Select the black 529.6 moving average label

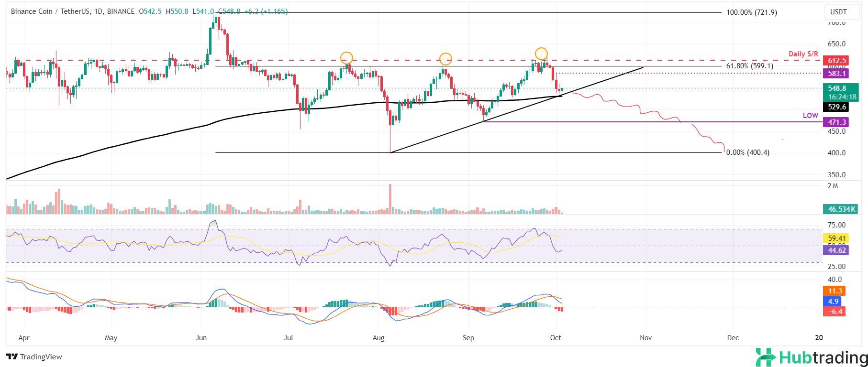point(837,107)
